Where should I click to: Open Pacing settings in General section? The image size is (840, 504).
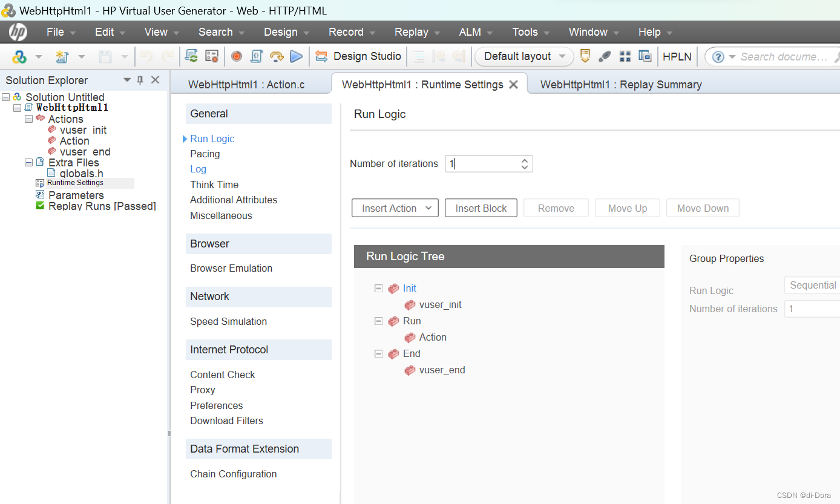pyautogui.click(x=205, y=154)
